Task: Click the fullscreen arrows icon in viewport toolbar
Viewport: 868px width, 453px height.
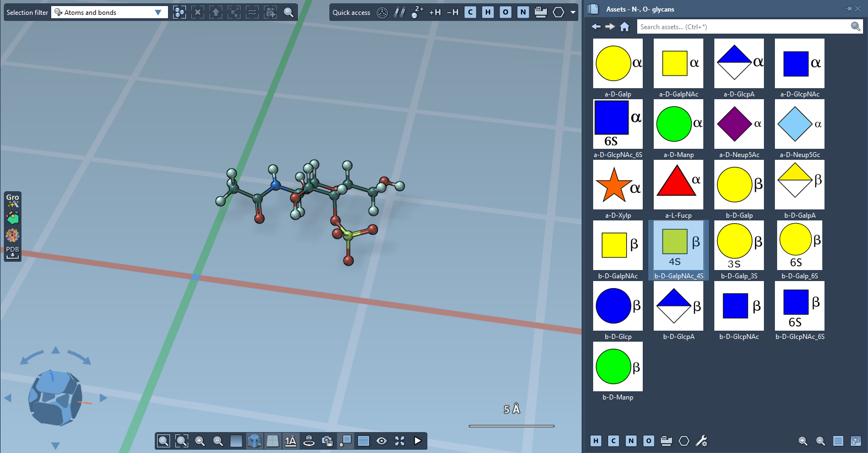Action: 400,441
